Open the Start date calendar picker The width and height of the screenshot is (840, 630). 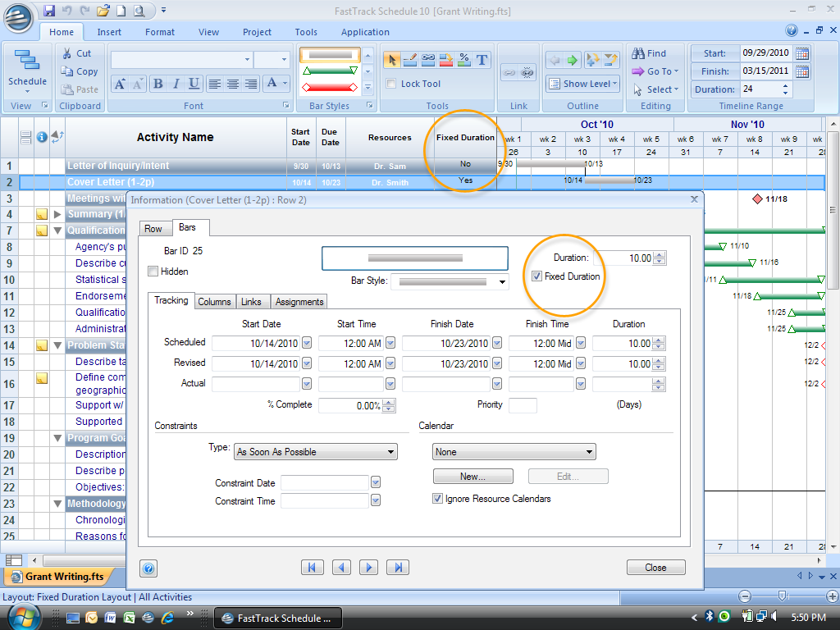(x=802, y=53)
